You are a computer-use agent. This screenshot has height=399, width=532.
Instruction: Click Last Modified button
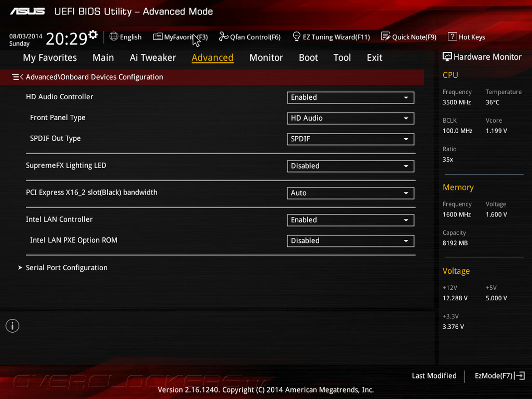[434, 376]
